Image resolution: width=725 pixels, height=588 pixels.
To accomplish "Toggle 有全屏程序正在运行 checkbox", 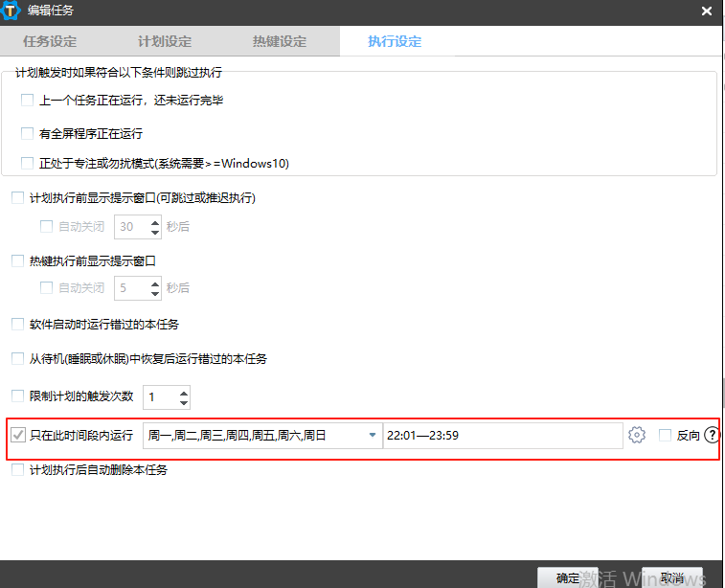I will 27,133.
